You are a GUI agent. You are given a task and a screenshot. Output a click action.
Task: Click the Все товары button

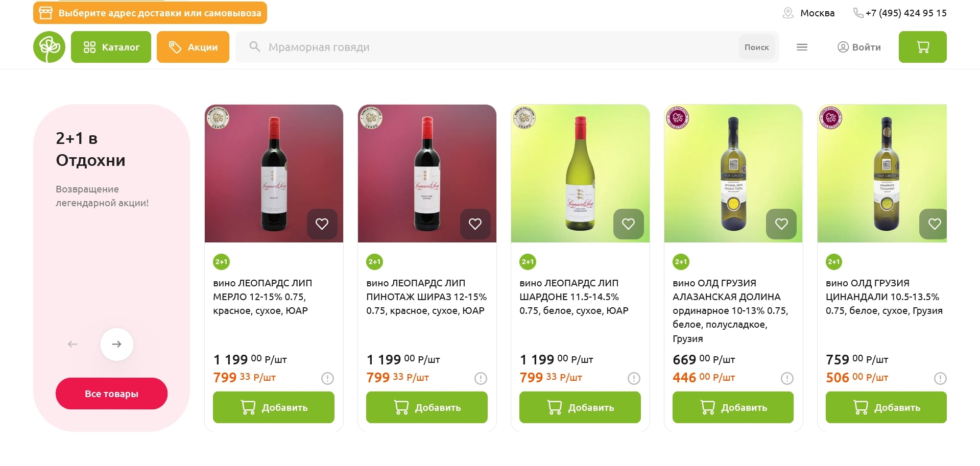[111, 394]
